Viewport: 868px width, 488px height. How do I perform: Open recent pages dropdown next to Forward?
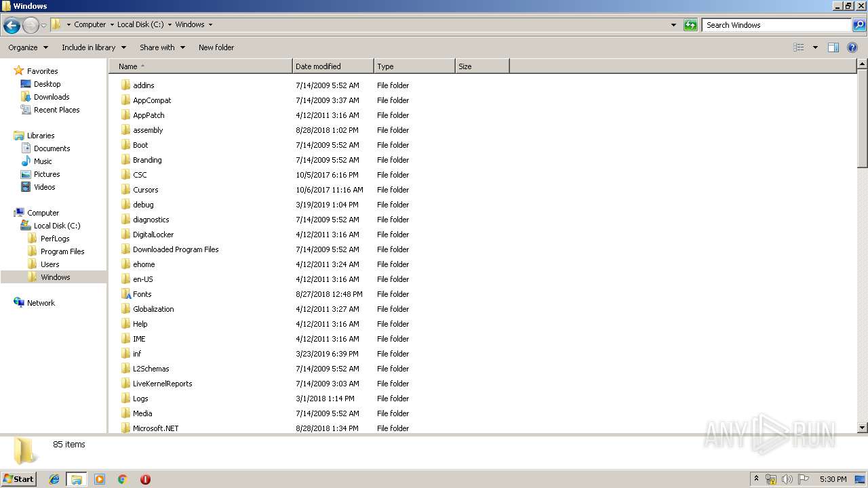tap(43, 26)
